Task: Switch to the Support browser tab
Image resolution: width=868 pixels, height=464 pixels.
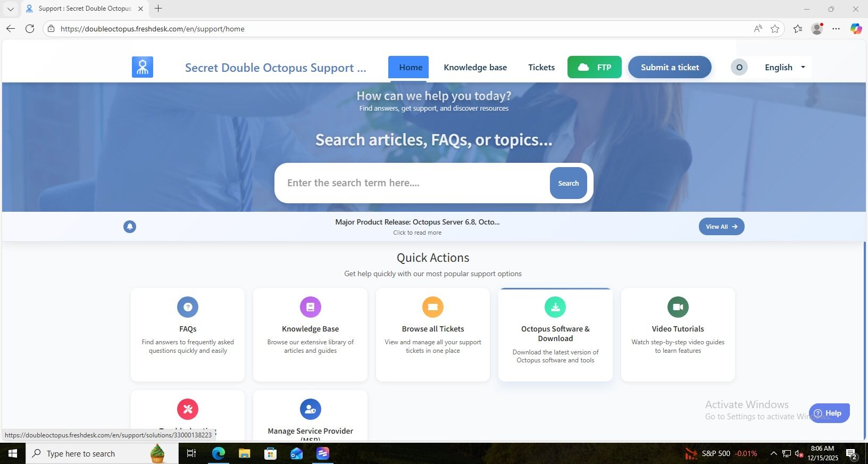Action: [85, 9]
